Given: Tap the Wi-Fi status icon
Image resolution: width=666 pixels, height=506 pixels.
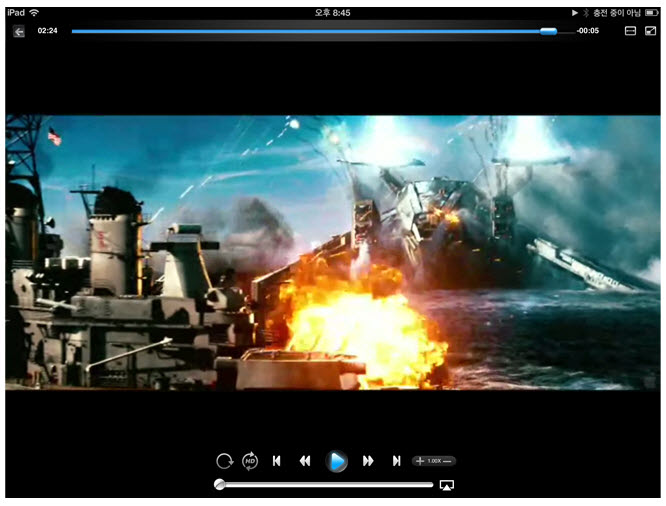Looking at the screenshot, I should point(34,13).
